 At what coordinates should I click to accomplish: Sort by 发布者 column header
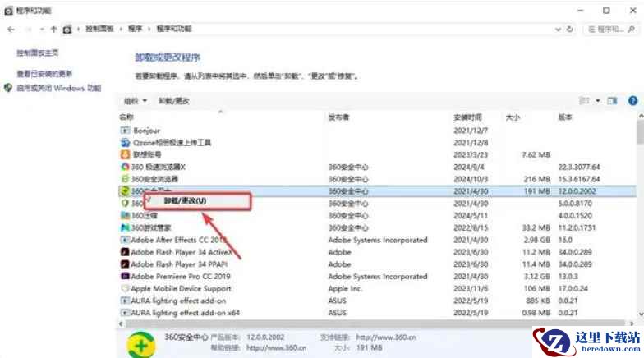338,117
